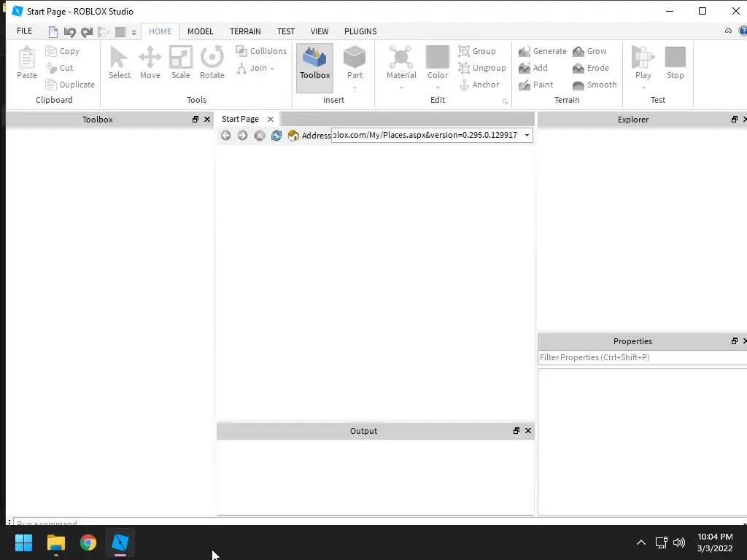Switch to the MODEL ribbon tab
The image size is (747, 560).
coord(200,31)
